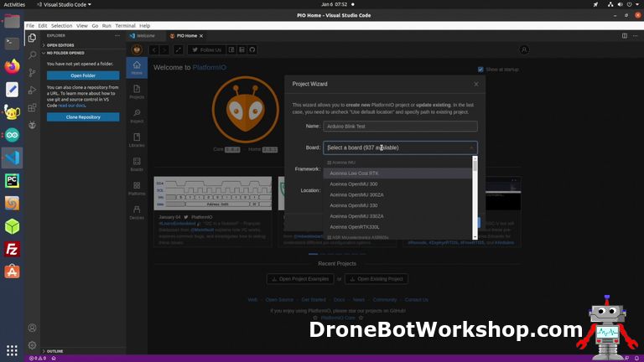Open the Select a board dropdown
The width and height of the screenshot is (644, 362).
(400, 147)
